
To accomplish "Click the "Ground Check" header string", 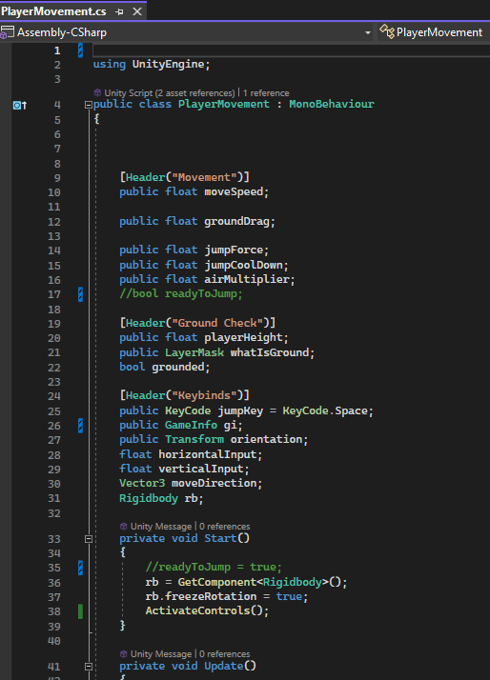I will tap(217, 323).
